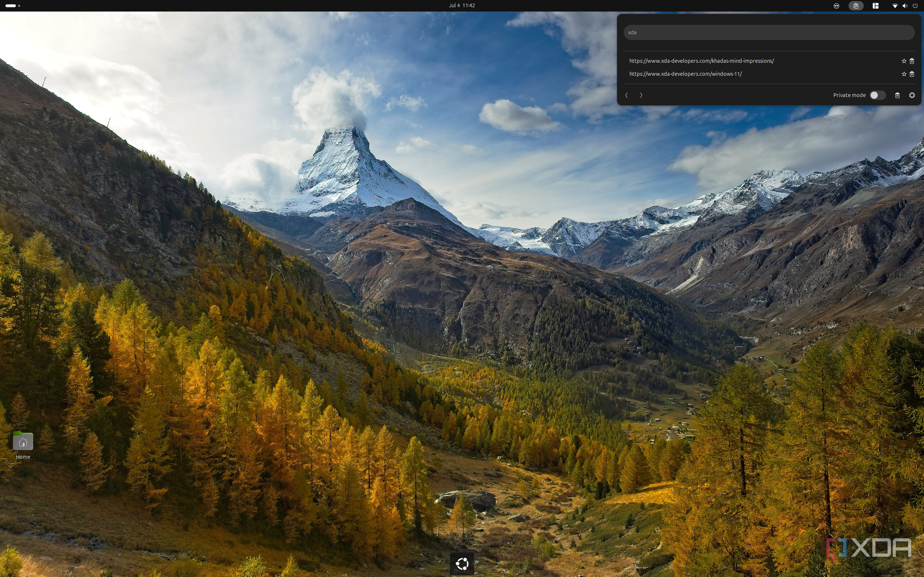Click the clipboard indicator icon in top bar
Image resolution: width=924 pixels, height=577 pixels.
(x=856, y=6)
